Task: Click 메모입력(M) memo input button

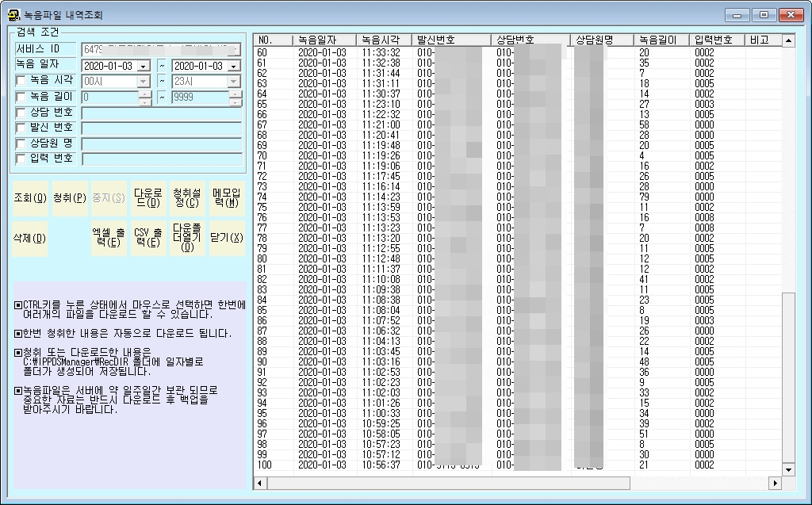Action: tap(227, 198)
